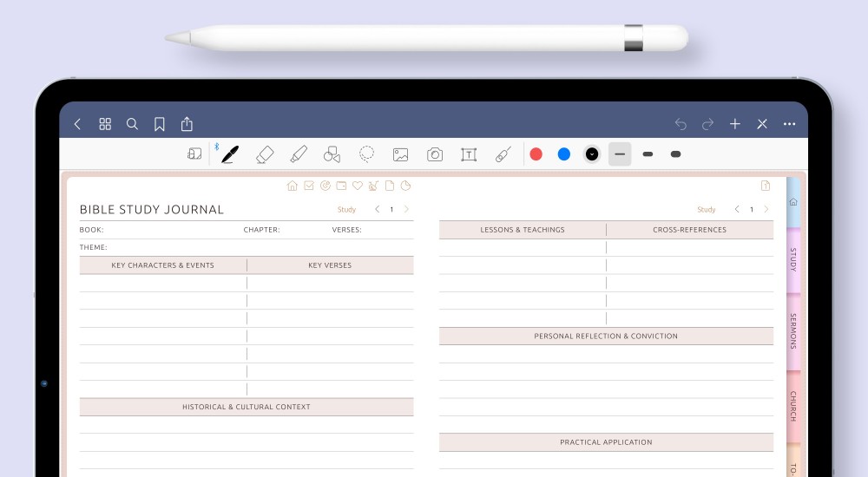The width and height of the screenshot is (868, 477).
Task: Toggle bookmark for this page
Action: (x=160, y=124)
